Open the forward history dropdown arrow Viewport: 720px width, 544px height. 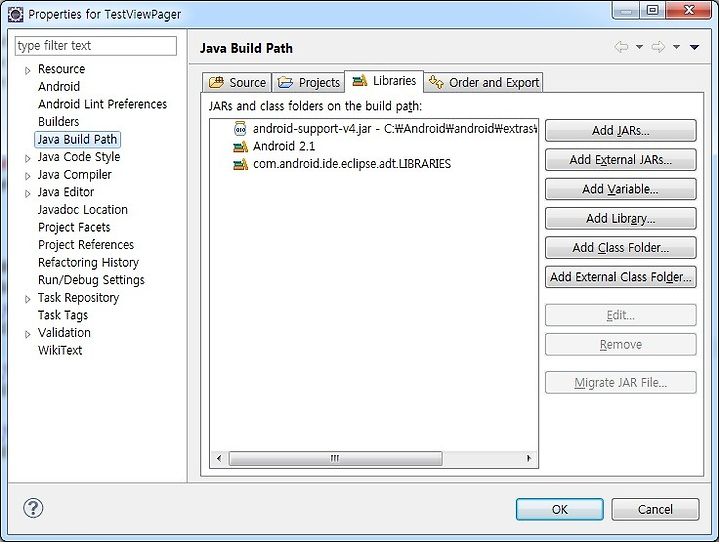pos(676,47)
